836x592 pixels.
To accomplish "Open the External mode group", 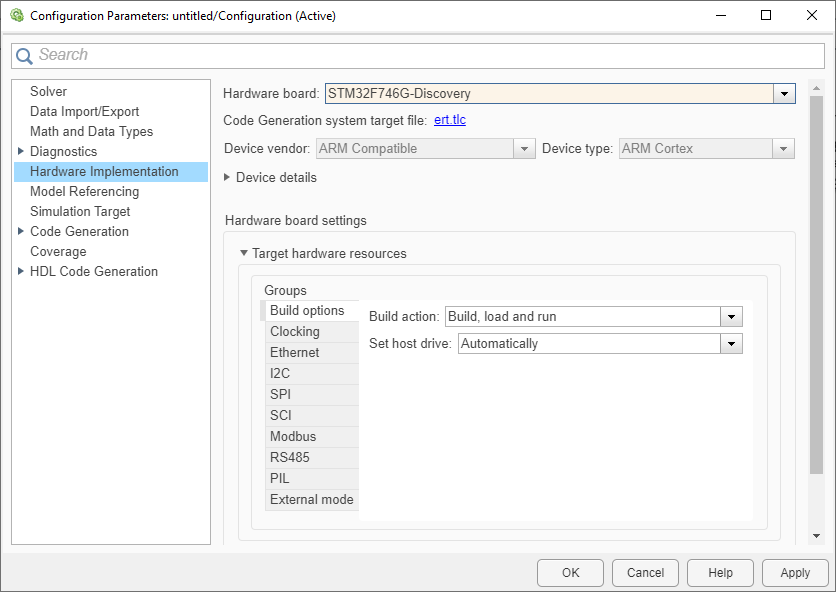I will [x=311, y=499].
